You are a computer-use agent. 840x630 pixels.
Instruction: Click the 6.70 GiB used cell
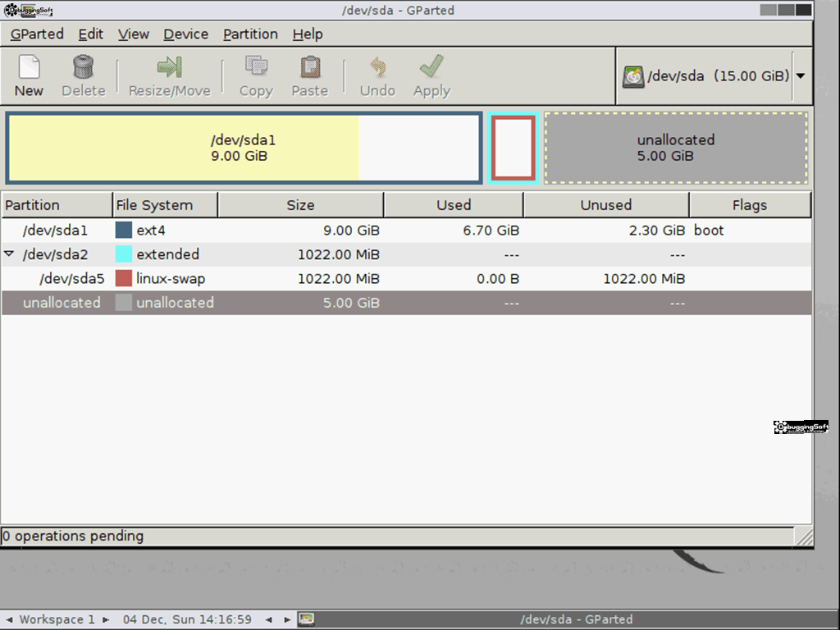491,231
